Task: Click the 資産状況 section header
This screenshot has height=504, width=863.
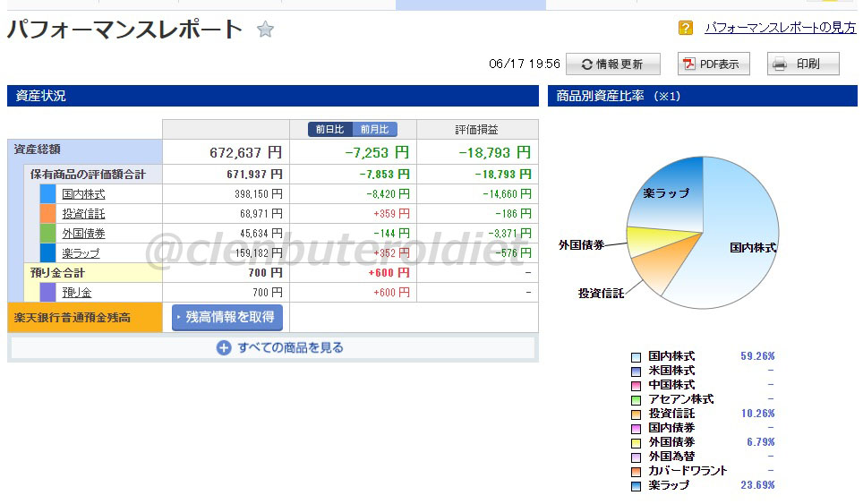Action: tap(273, 96)
